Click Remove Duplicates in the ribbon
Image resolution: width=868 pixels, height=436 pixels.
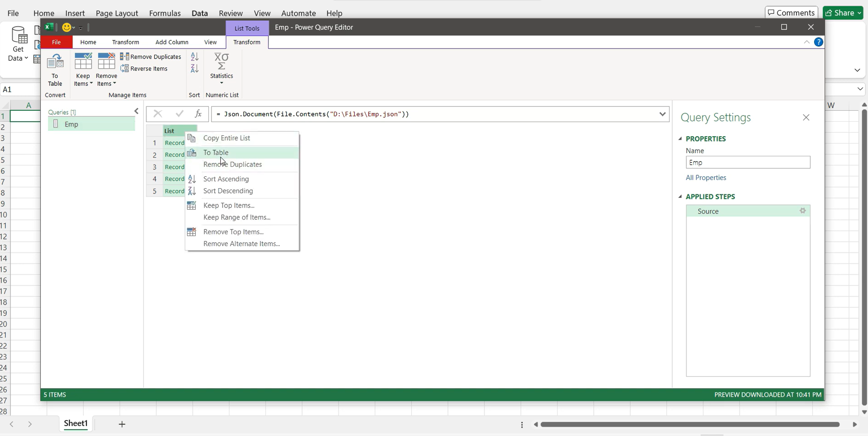point(151,56)
